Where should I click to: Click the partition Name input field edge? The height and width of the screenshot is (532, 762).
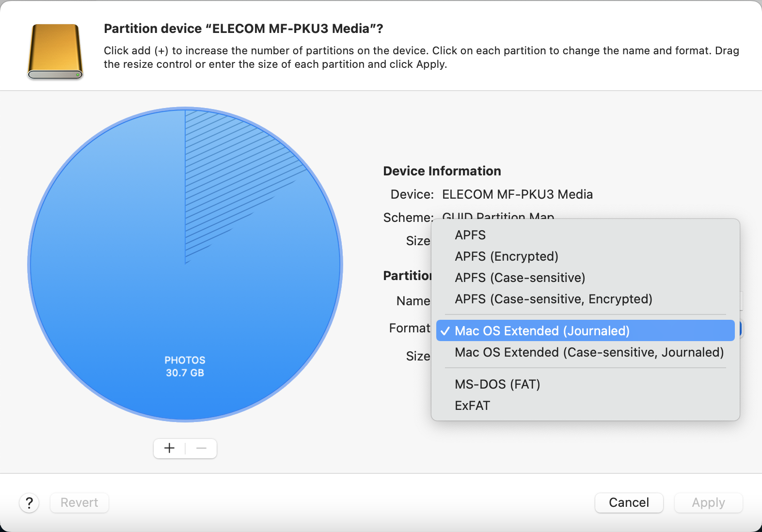[741, 301]
